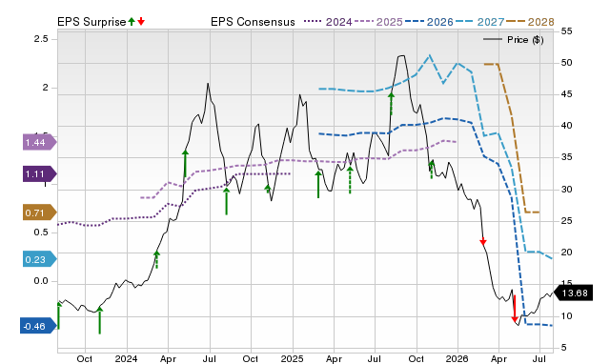Click the 2.5 EPS axis label
The height and width of the screenshot is (364, 610).
tap(41, 39)
